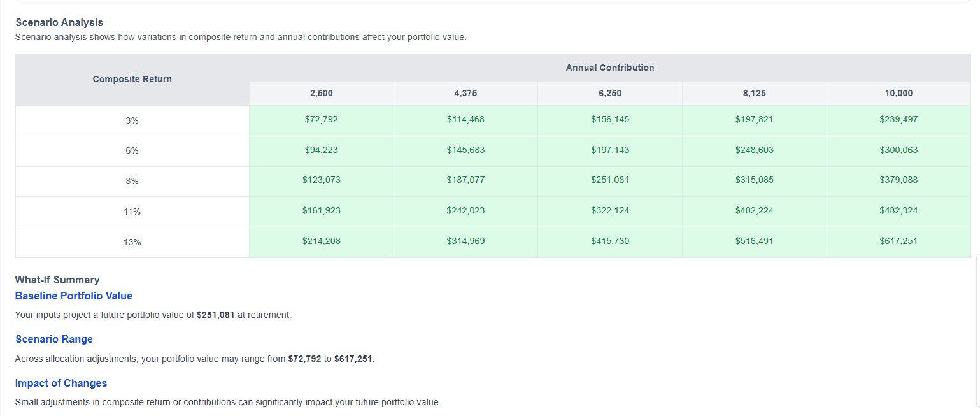The height and width of the screenshot is (416, 980).
Task: Select the Annual Contribution header
Action: tap(609, 68)
